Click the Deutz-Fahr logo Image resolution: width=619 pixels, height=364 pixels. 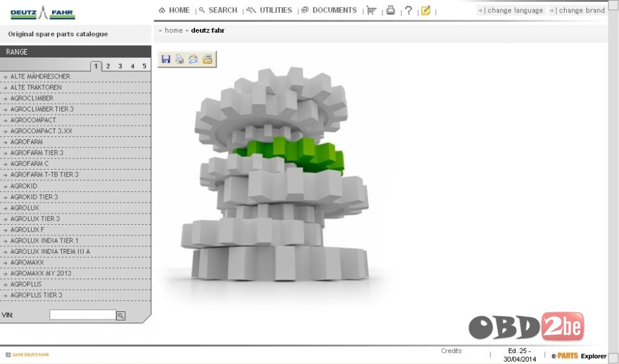tap(43, 13)
